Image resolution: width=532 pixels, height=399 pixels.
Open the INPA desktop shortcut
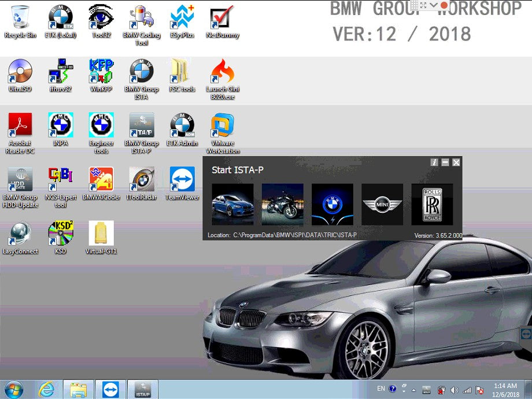tap(61, 125)
